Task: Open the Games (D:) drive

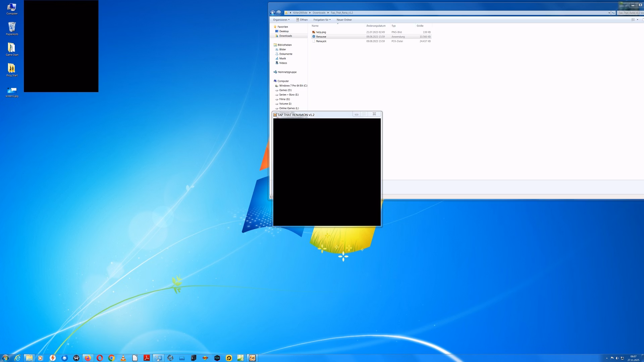Action: click(285, 90)
